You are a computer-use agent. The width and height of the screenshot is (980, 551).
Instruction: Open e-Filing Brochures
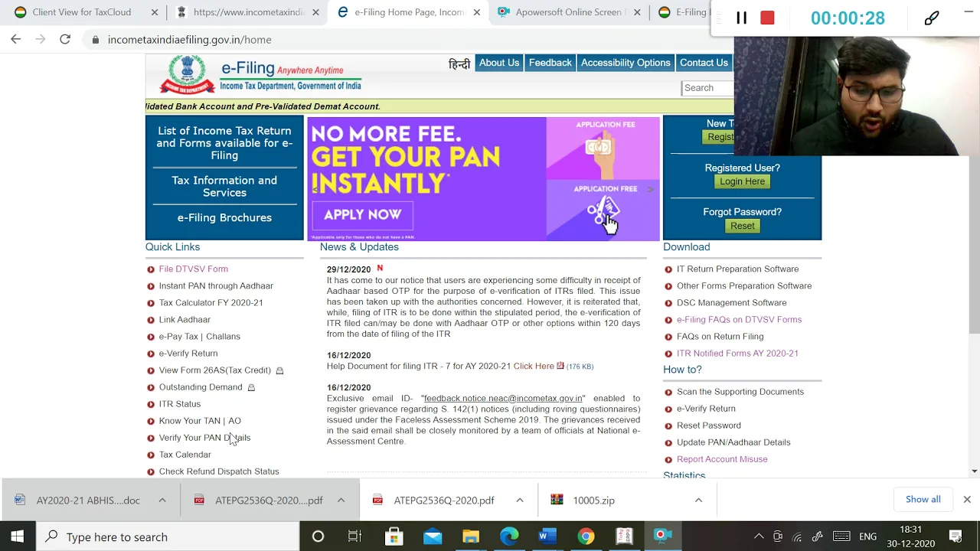(x=224, y=217)
